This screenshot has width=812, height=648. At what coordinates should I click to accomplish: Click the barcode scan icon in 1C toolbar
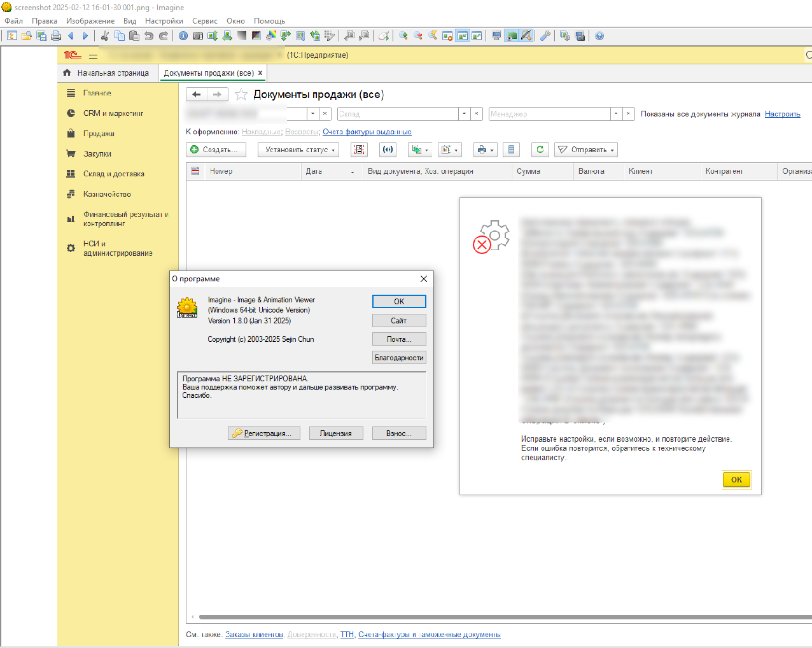pyautogui.click(x=360, y=150)
